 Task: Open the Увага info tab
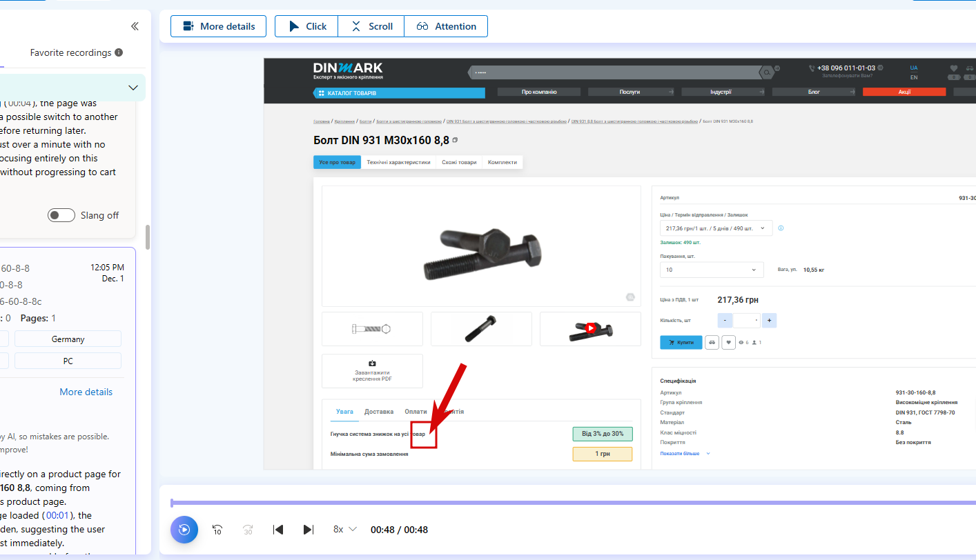pos(344,412)
